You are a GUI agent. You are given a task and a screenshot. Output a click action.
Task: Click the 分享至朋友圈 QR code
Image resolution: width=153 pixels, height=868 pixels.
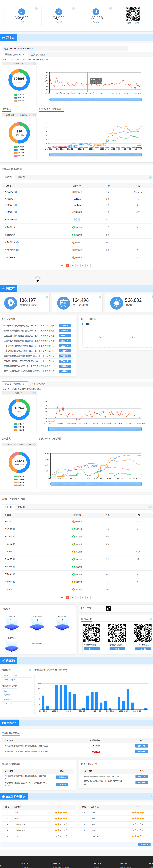pos(133,14)
